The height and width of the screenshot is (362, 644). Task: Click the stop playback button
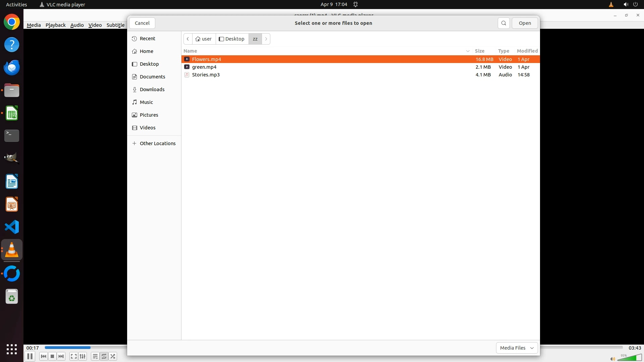click(52, 356)
